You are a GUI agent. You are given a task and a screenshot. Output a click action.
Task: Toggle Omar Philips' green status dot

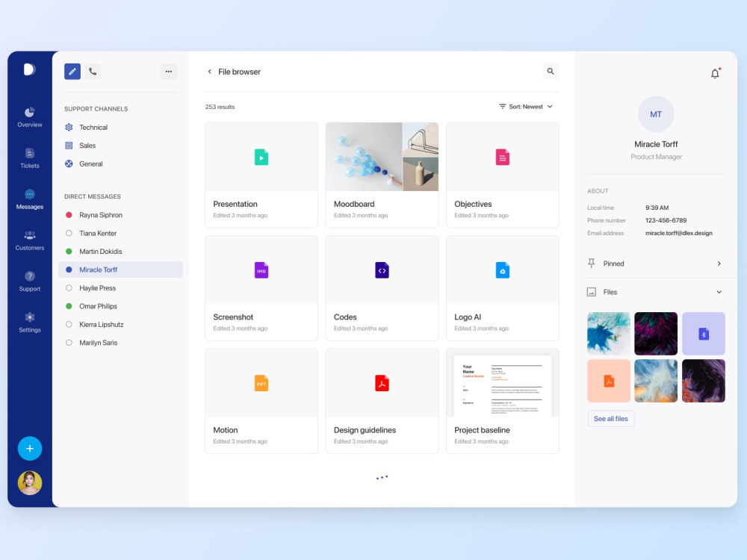pos(68,306)
